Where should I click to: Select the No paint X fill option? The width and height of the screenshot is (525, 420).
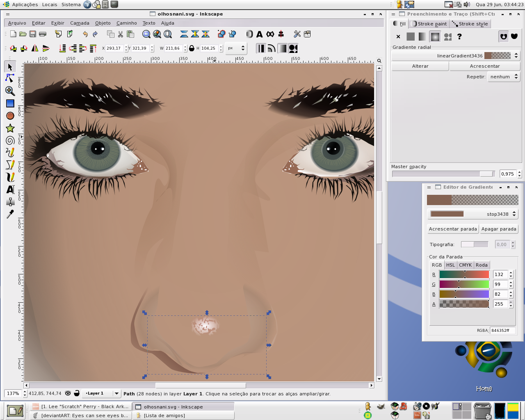click(x=398, y=37)
